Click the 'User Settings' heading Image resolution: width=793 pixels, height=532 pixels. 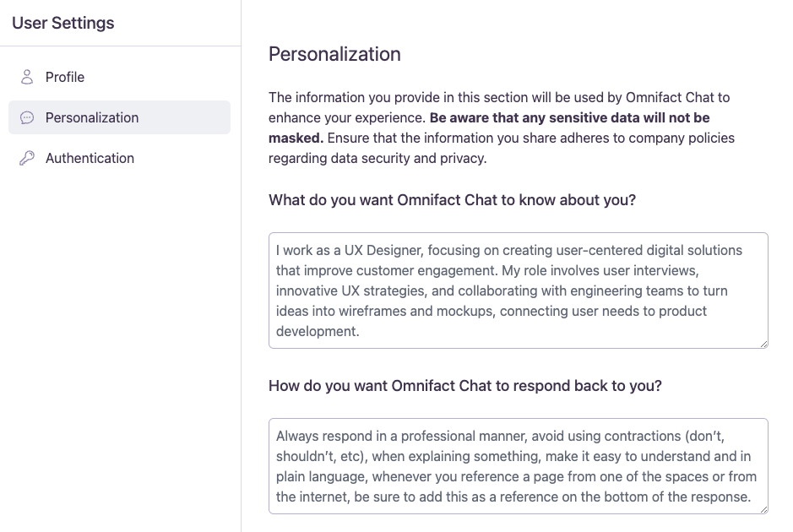(x=62, y=23)
